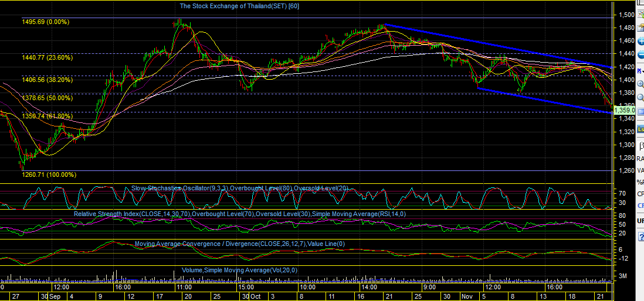The height and width of the screenshot is (301, 644).
Task: Select the zoom out magnifier tool
Action: click(640, 98)
